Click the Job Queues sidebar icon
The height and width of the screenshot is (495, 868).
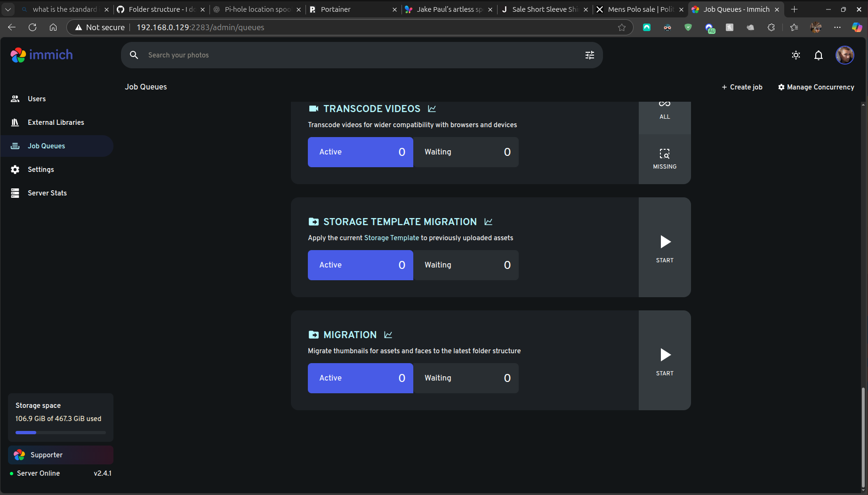(15, 146)
